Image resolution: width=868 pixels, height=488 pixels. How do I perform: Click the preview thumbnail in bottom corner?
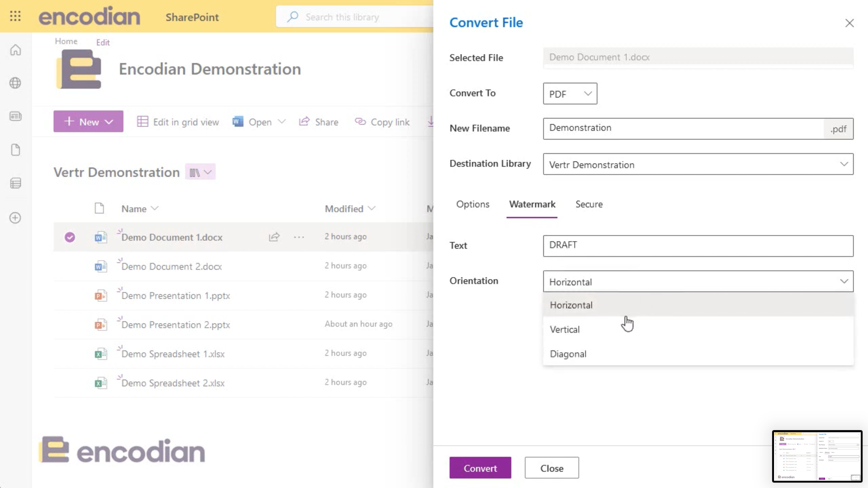pyautogui.click(x=817, y=456)
